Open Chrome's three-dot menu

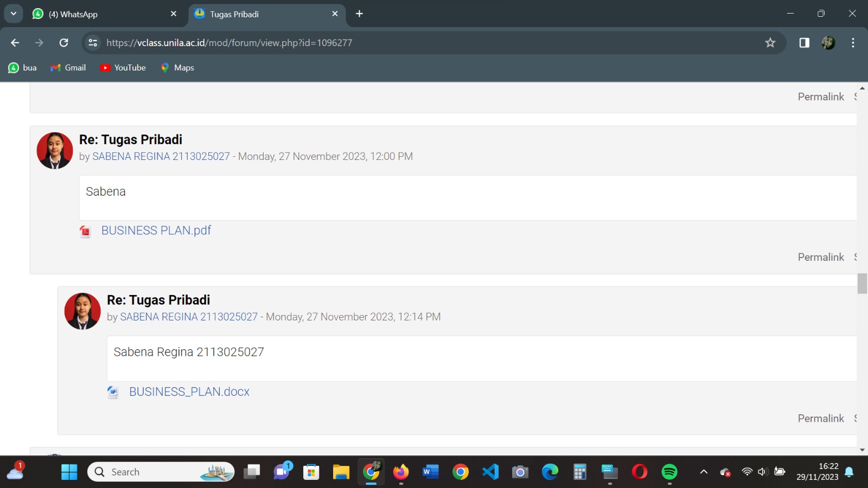click(x=853, y=43)
